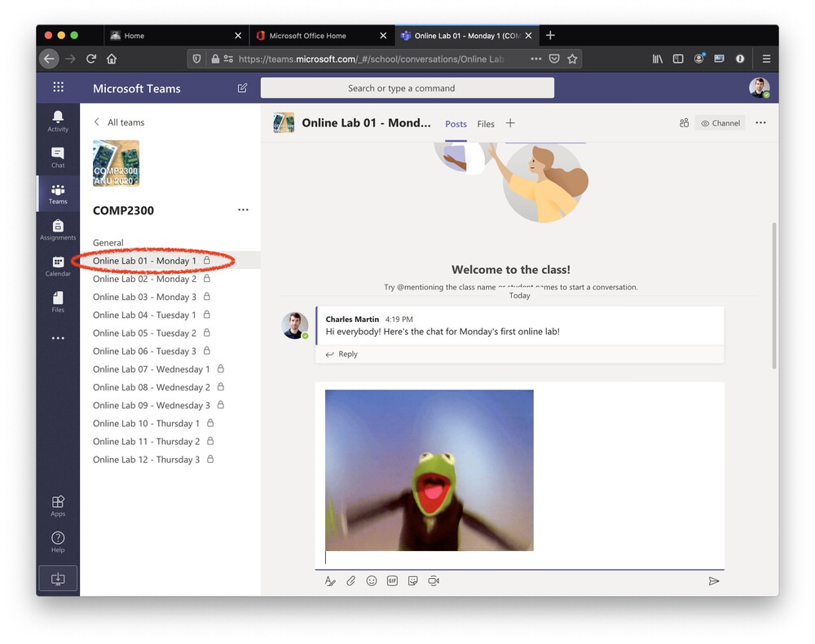The width and height of the screenshot is (815, 644).
Task: Send the message with the arrow icon
Action: 714,580
